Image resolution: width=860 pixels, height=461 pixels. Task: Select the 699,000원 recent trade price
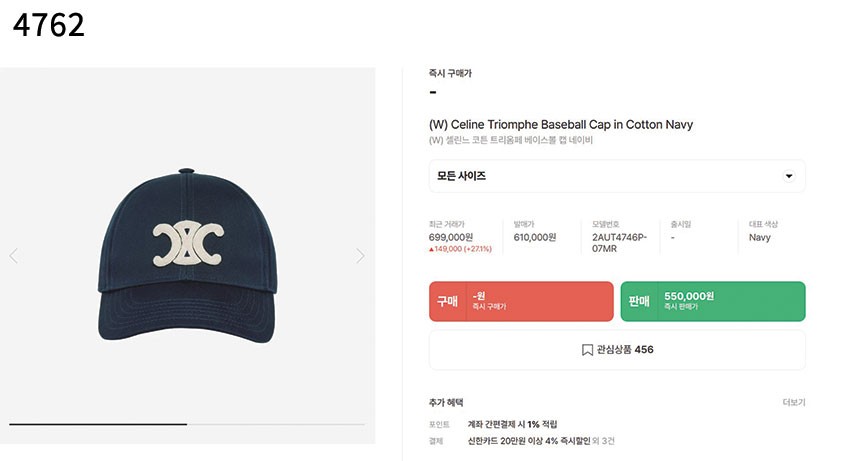(451, 237)
